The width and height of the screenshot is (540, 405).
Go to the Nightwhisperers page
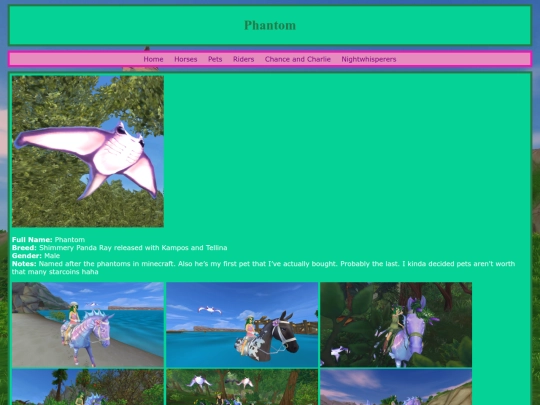[x=368, y=59]
